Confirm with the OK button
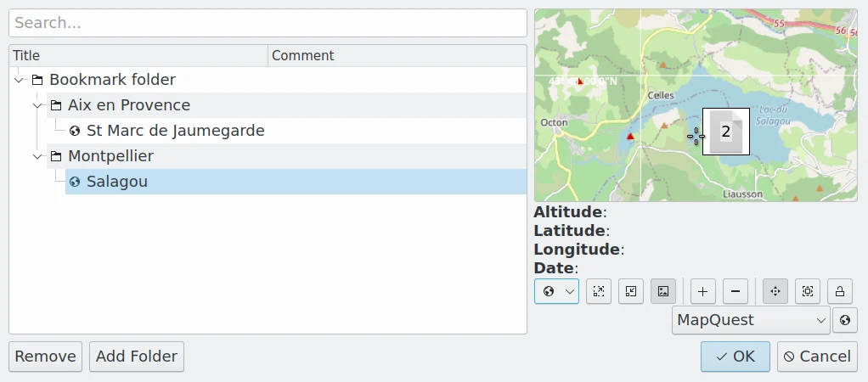868x382 pixels. (736, 357)
